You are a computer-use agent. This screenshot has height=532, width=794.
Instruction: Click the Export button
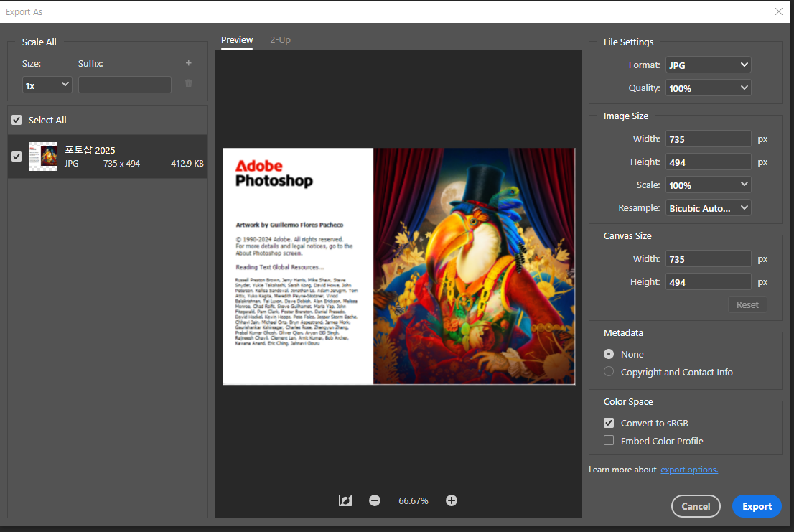click(757, 506)
